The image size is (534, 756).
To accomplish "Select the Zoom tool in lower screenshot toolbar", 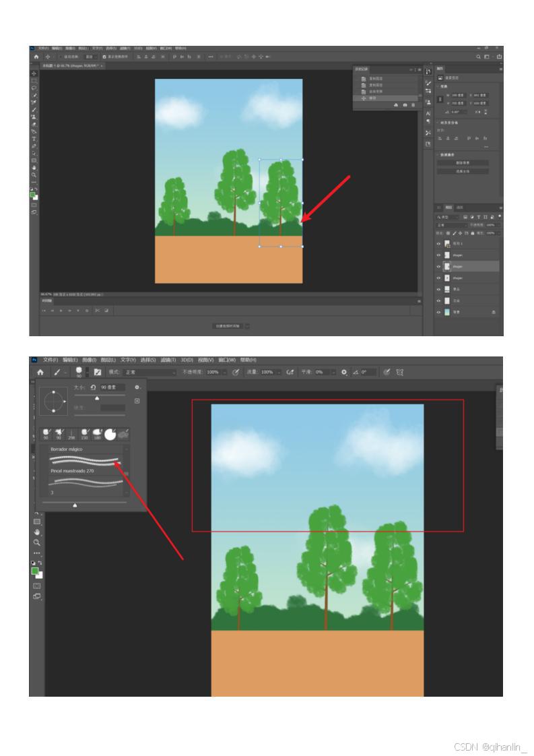I will [x=36, y=543].
